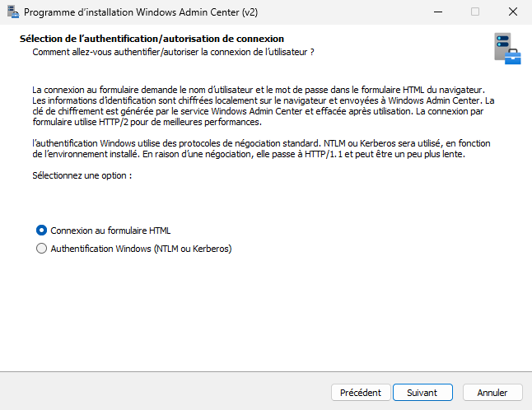Click the Suivant button
This screenshot has height=410, width=532.
[x=422, y=393]
